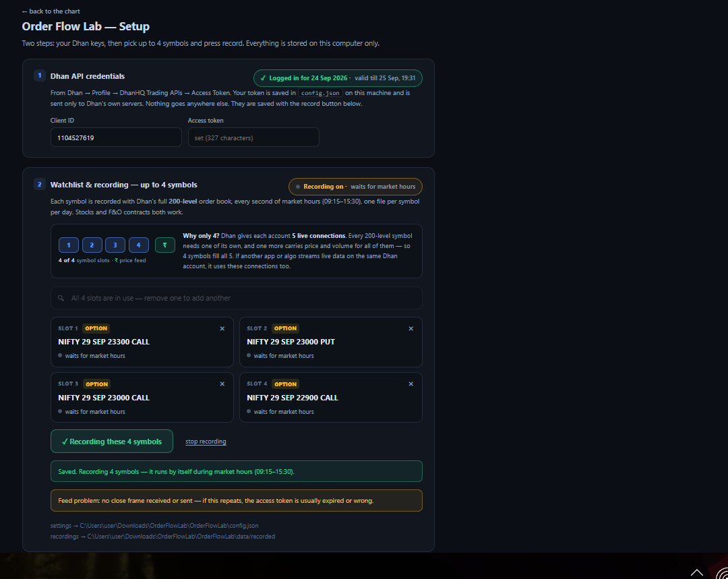Click the OPTION tag in slot 1
This screenshot has width=728, height=579.
click(x=96, y=328)
